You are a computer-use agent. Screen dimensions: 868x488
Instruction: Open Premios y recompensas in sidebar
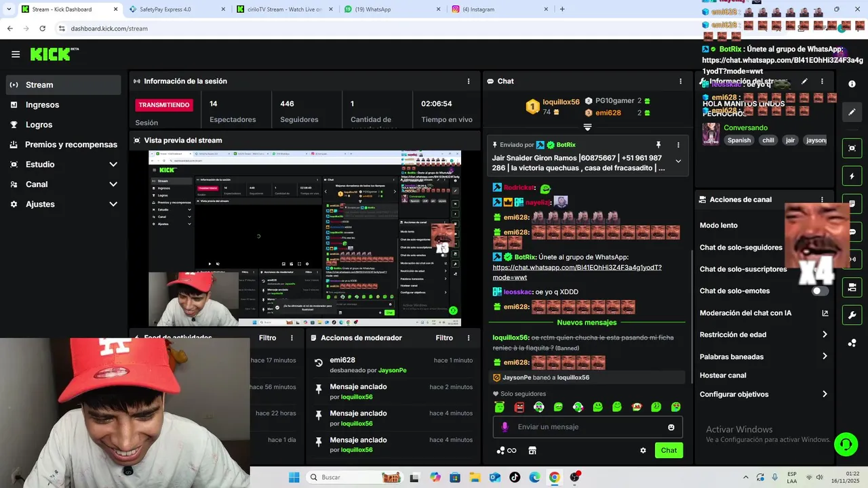[64, 144]
